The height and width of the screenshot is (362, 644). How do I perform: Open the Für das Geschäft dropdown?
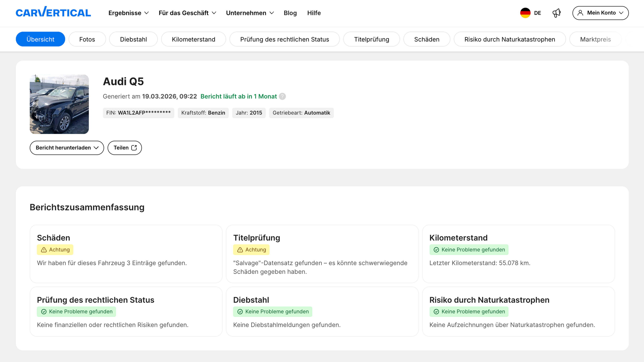click(187, 13)
